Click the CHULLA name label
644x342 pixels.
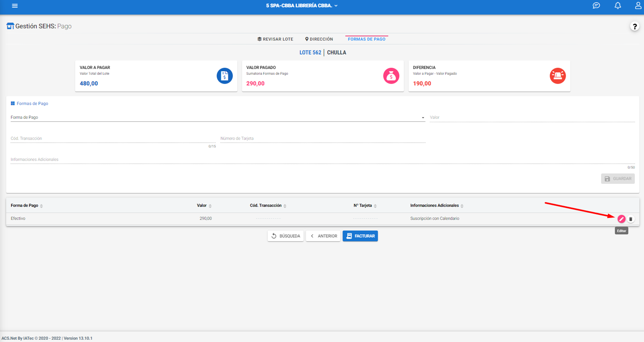click(337, 52)
